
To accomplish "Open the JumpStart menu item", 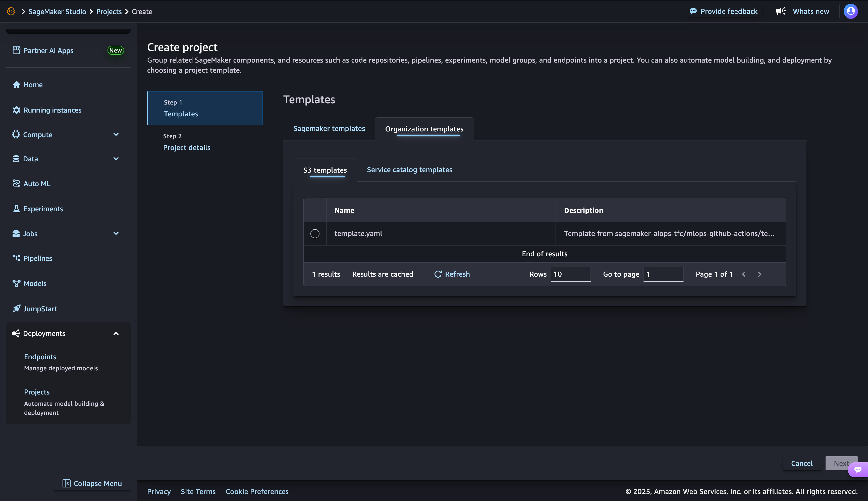I will click(68, 309).
